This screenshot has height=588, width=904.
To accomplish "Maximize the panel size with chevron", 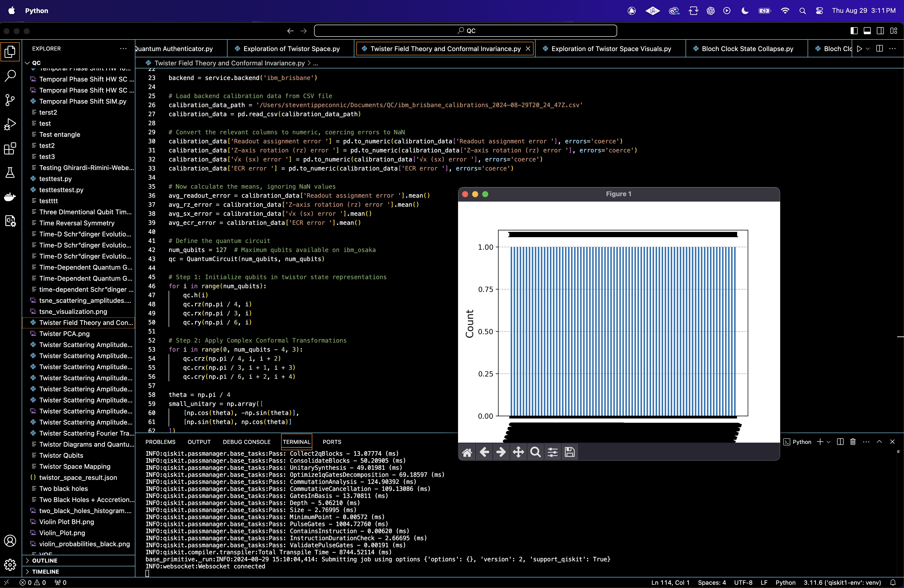I will 879,442.
